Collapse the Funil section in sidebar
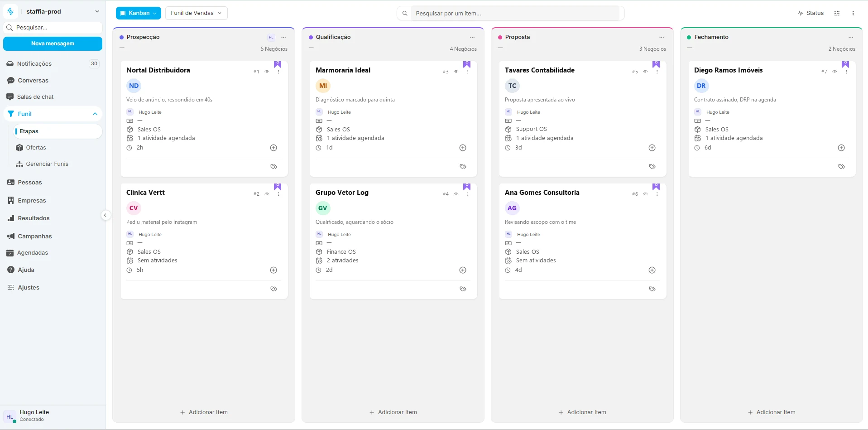 point(95,114)
